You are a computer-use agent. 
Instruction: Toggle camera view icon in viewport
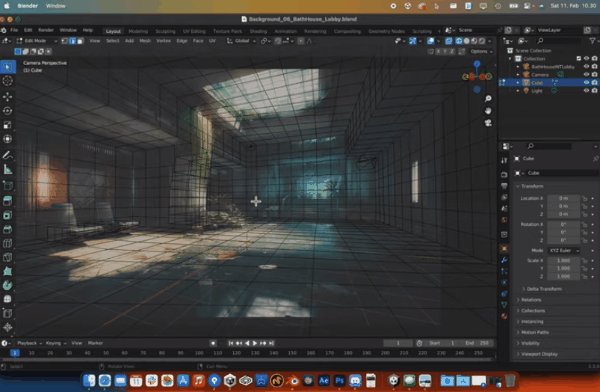(488, 123)
